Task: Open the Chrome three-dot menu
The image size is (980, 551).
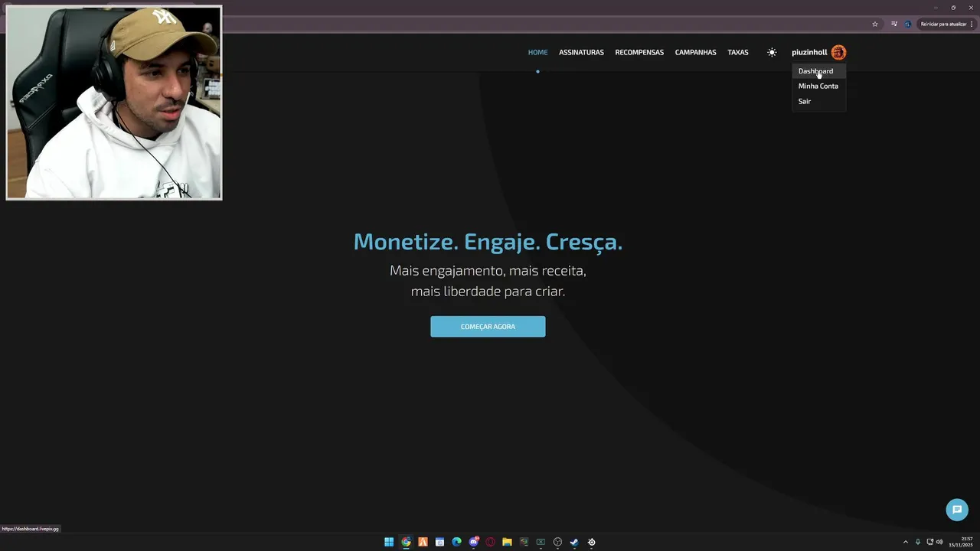Action: click(x=972, y=24)
